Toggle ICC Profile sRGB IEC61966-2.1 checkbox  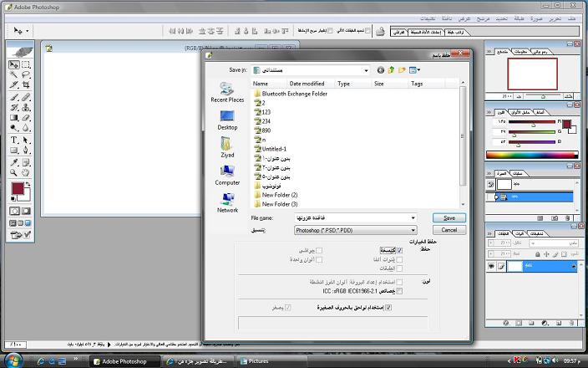(x=400, y=290)
